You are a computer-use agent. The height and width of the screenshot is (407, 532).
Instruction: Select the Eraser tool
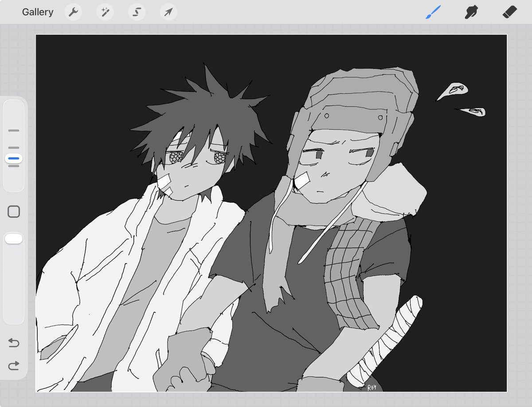[x=510, y=12]
